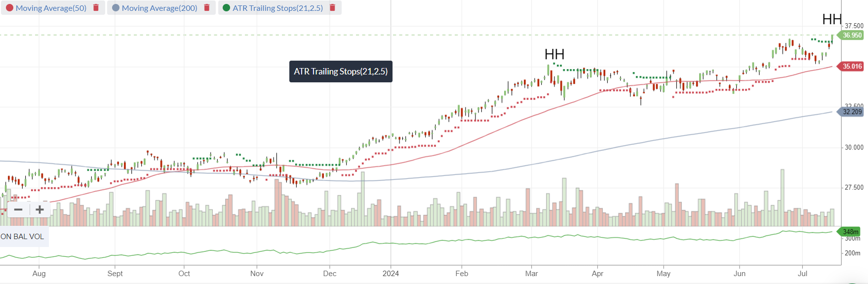Viewport: 868px width, 284px height.
Task: Remove Moving Average(200) using its trash icon
Action: pyautogui.click(x=207, y=8)
